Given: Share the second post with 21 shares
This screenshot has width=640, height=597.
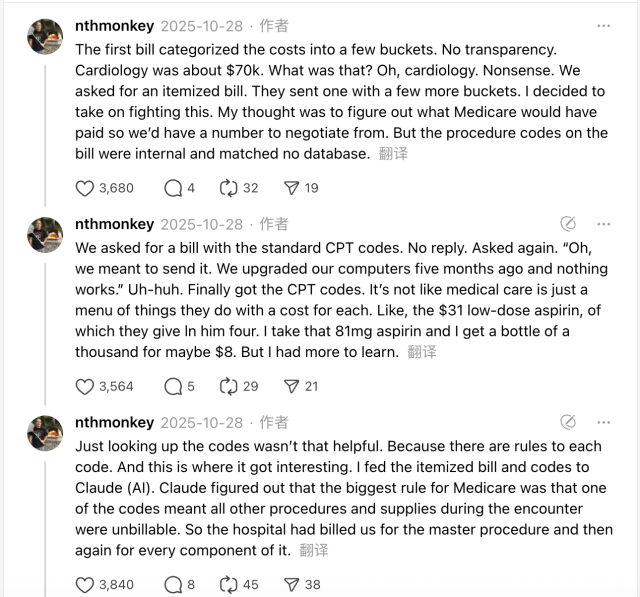Looking at the screenshot, I should point(292,386).
